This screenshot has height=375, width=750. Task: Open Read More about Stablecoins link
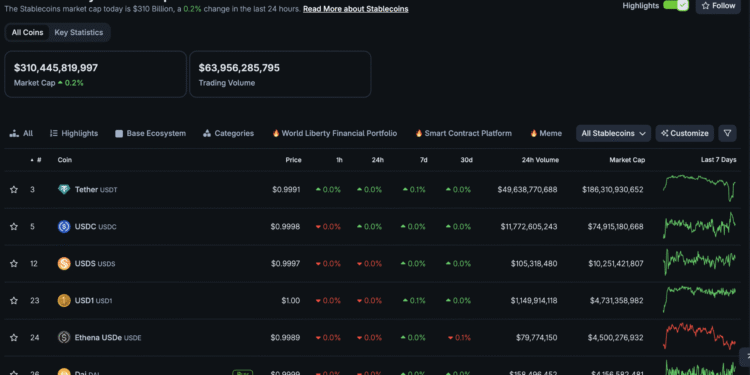[355, 9]
